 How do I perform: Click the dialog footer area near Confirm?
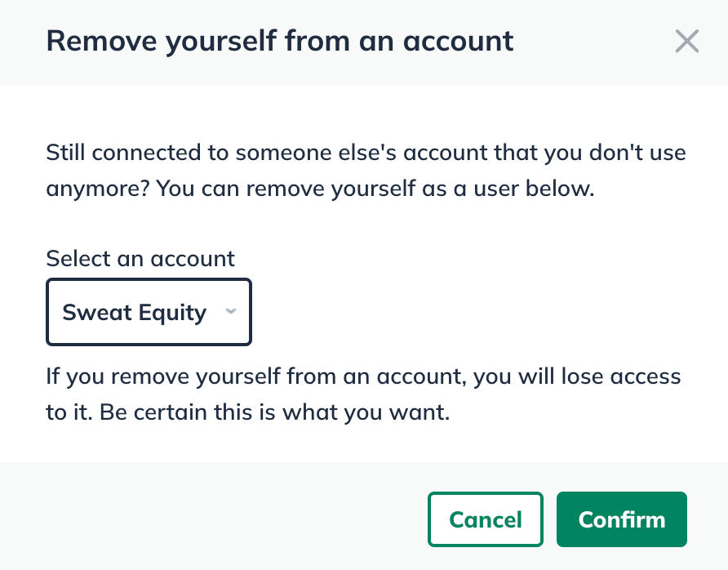click(621, 519)
